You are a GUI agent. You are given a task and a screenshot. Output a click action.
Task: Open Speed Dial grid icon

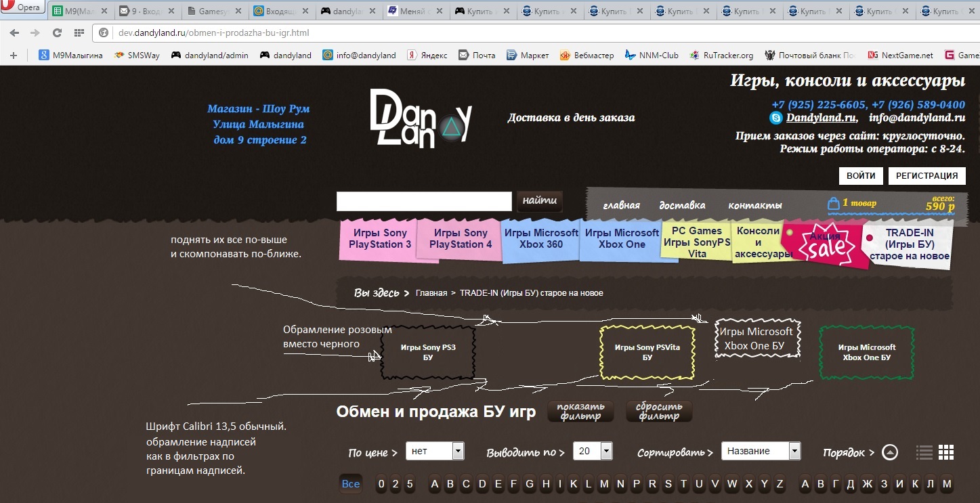click(x=79, y=32)
